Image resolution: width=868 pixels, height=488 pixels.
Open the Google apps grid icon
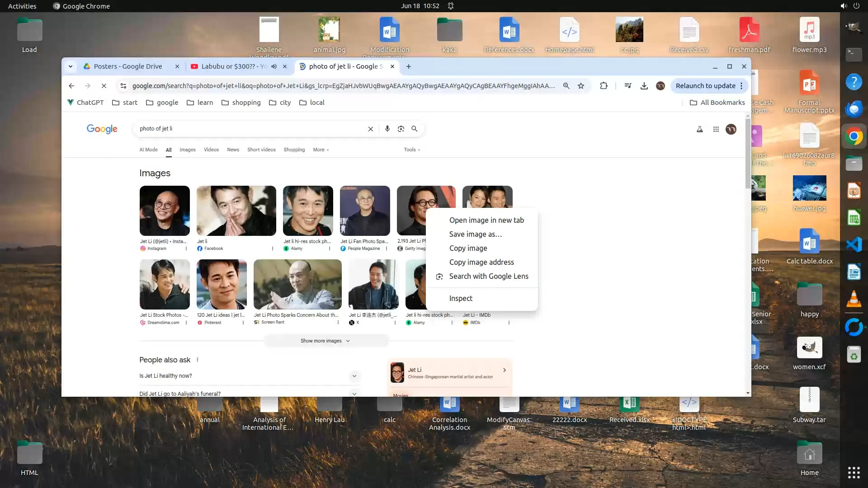click(x=716, y=129)
